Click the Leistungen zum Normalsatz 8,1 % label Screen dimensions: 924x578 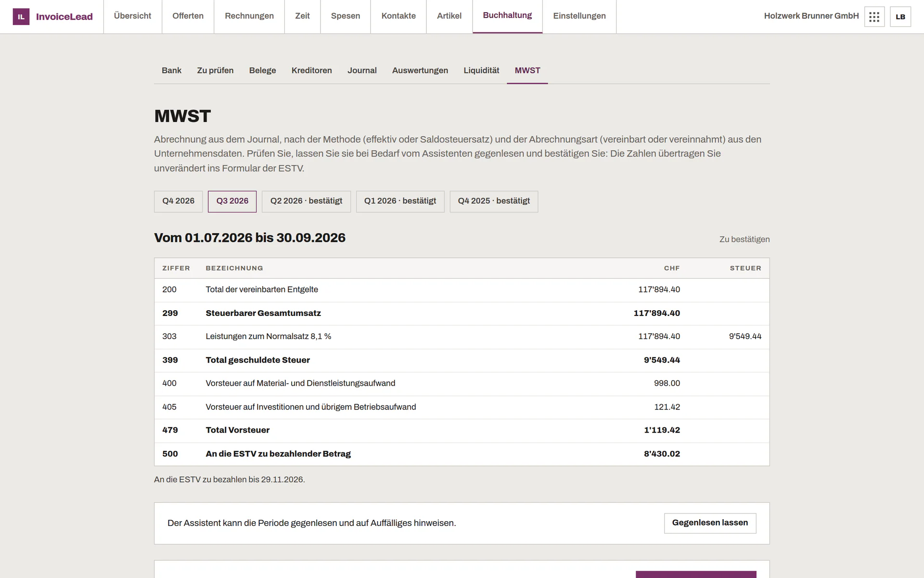tap(268, 337)
